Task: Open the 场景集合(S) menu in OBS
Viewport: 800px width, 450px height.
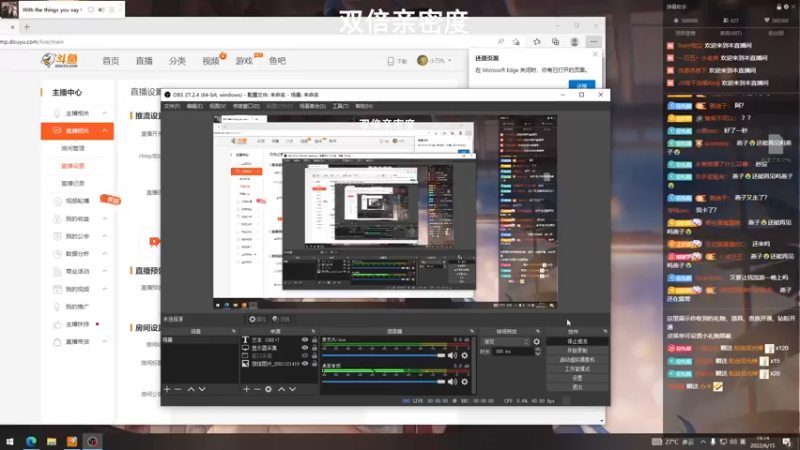Action: (x=312, y=106)
